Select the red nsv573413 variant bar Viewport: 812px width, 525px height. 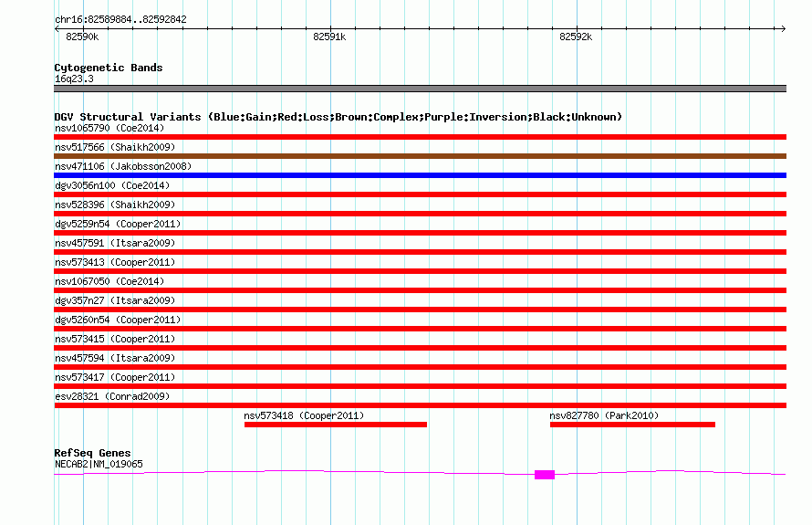coord(420,271)
